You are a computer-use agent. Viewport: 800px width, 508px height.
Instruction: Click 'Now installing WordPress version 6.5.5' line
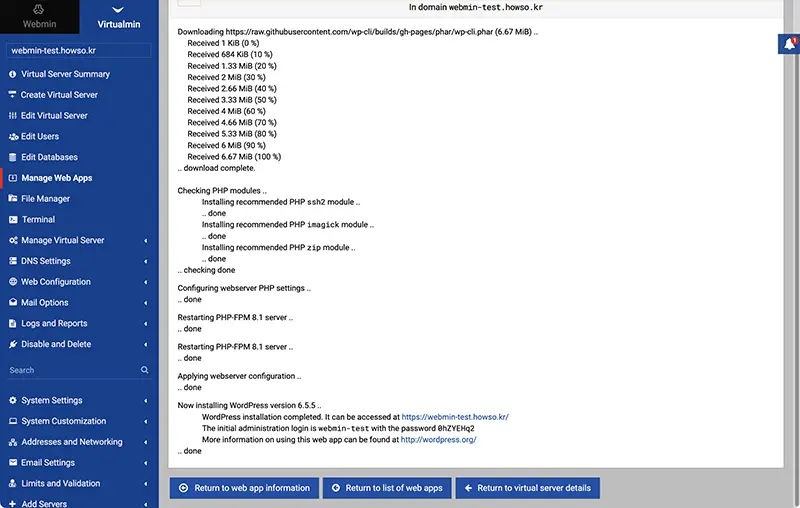[249, 405]
